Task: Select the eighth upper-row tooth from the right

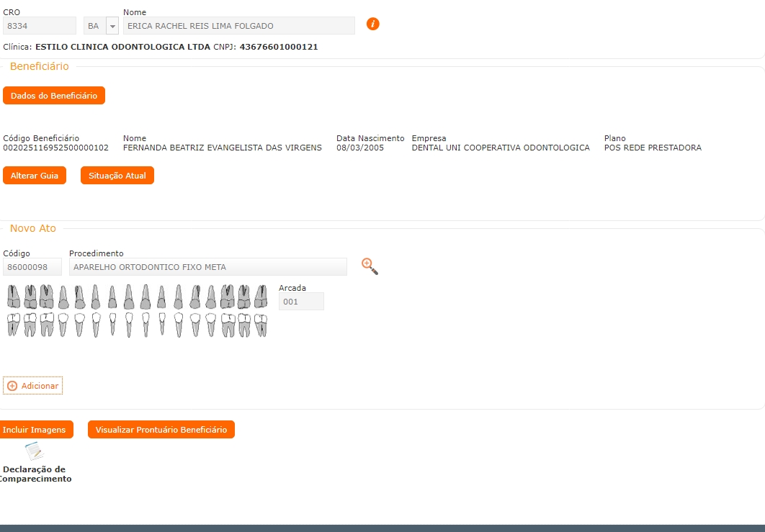Action: pyautogui.click(x=146, y=297)
